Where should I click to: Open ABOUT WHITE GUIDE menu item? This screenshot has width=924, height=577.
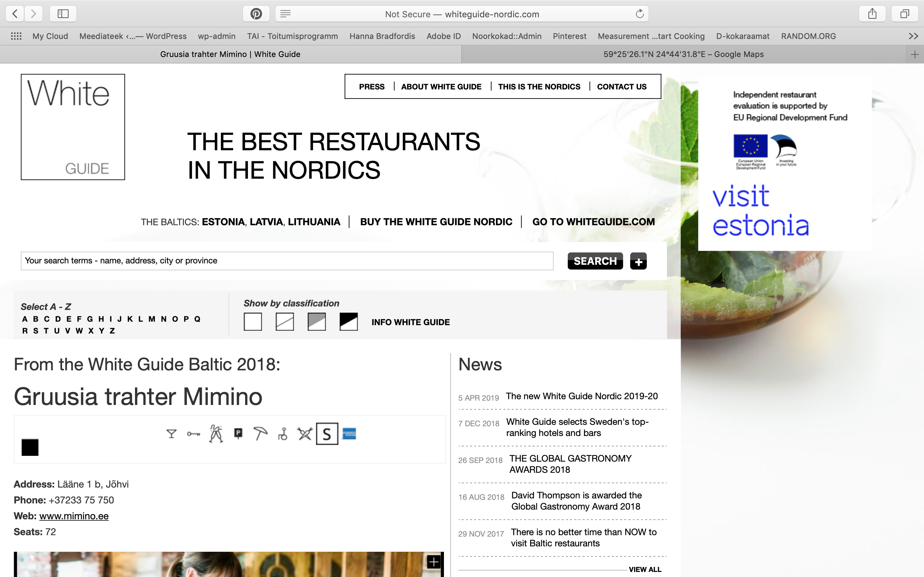pos(441,87)
